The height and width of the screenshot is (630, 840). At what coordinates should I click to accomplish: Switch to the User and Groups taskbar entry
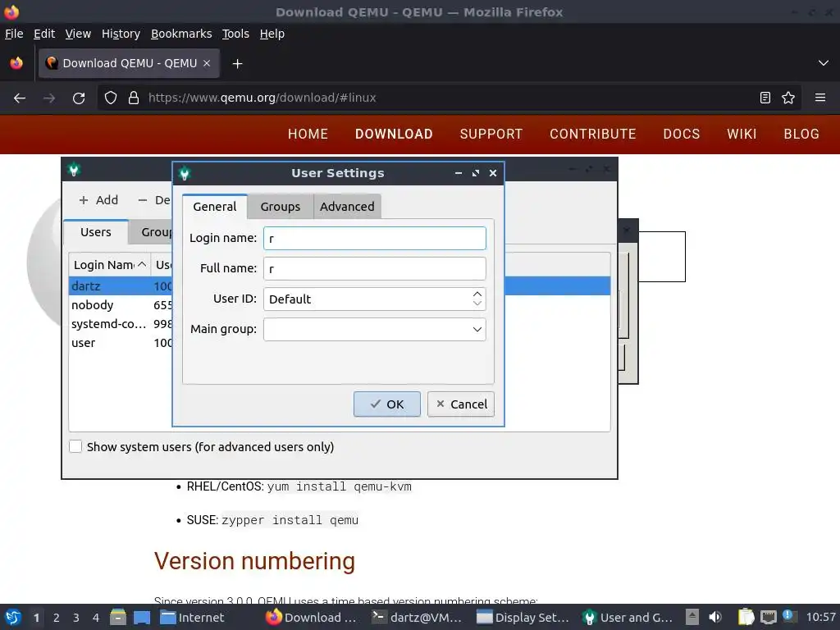[628, 618]
